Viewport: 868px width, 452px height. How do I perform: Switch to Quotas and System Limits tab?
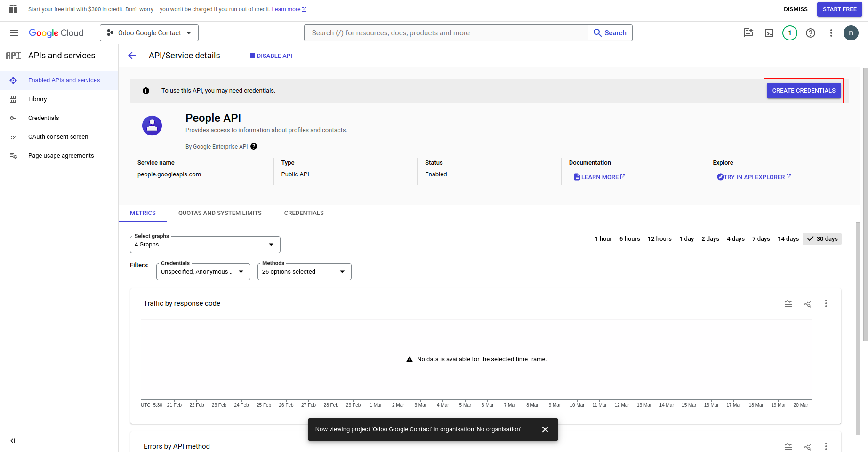220,213
